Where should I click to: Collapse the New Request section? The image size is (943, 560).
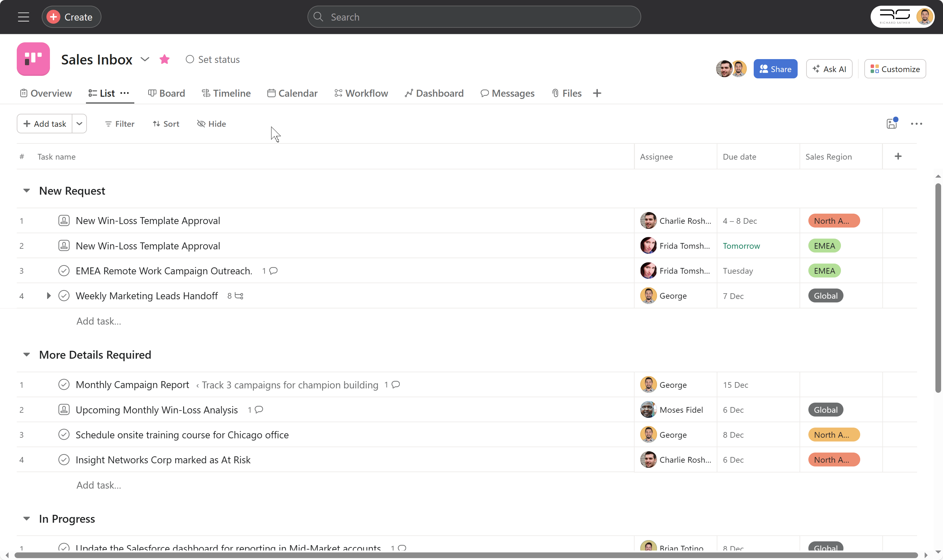tap(27, 191)
